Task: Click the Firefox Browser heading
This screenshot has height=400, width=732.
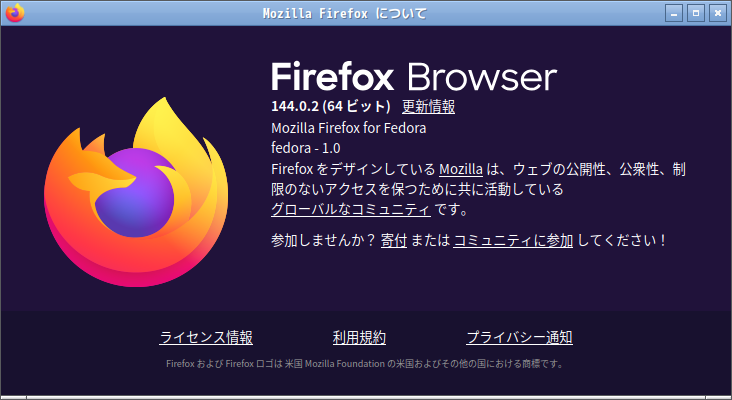Action: (414, 77)
